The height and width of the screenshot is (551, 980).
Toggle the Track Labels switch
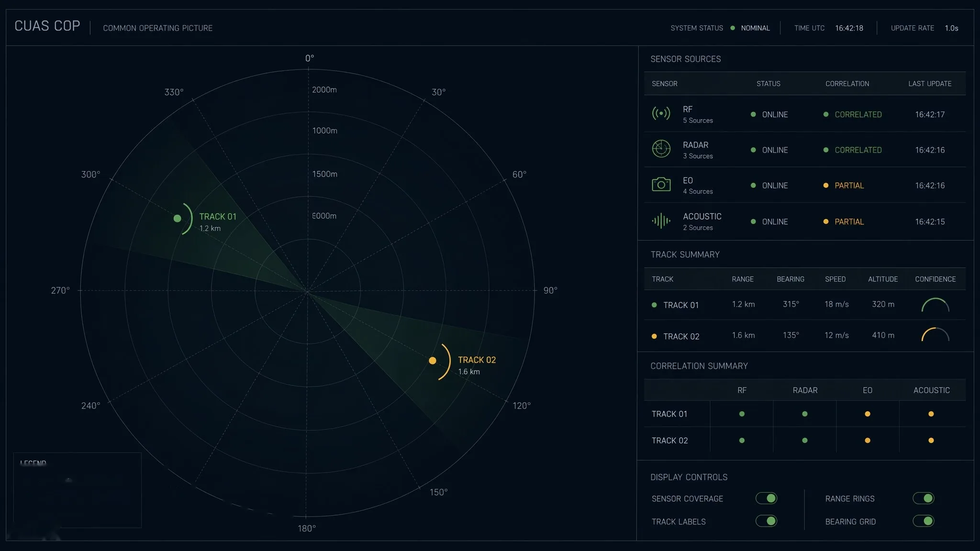(766, 521)
